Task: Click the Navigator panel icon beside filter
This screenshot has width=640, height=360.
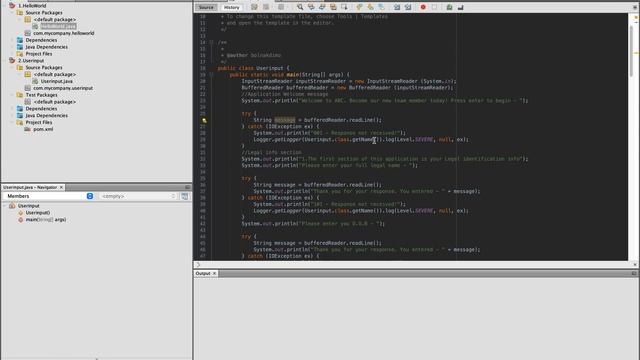Action: click(185, 196)
